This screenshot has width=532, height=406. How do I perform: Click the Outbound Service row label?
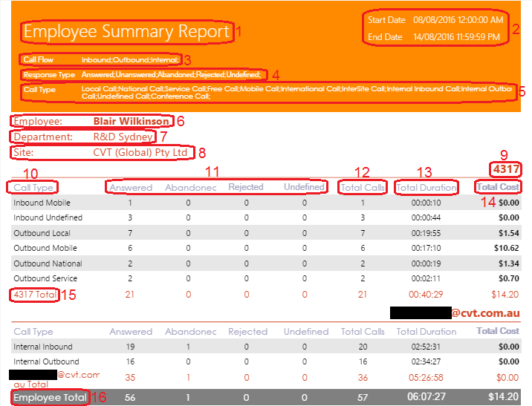(45, 278)
